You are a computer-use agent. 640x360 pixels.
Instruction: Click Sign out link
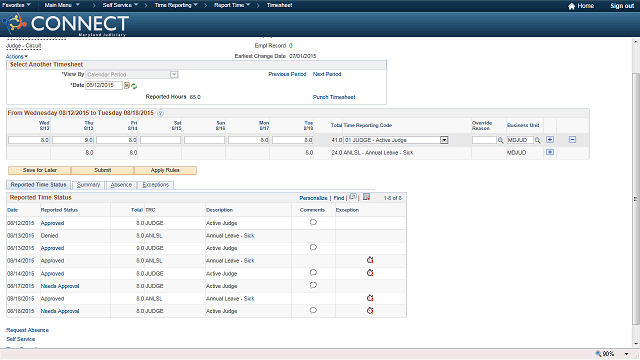pos(622,6)
